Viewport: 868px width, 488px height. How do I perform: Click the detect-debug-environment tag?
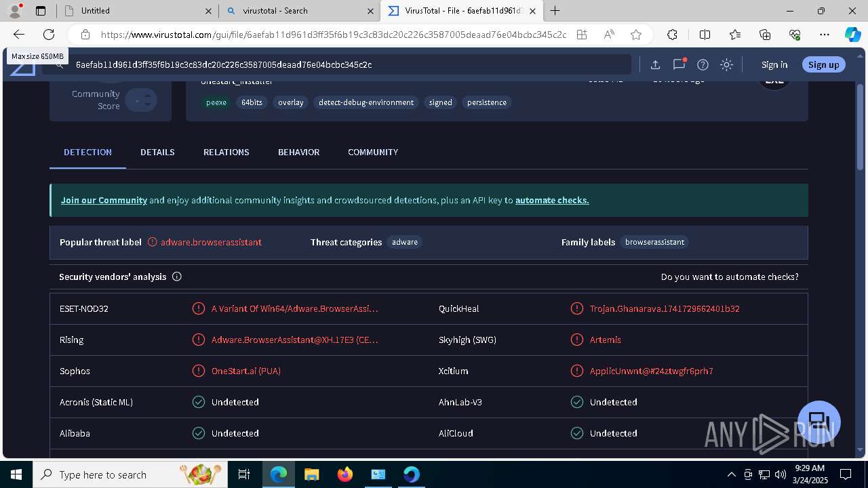[x=366, y=102]
